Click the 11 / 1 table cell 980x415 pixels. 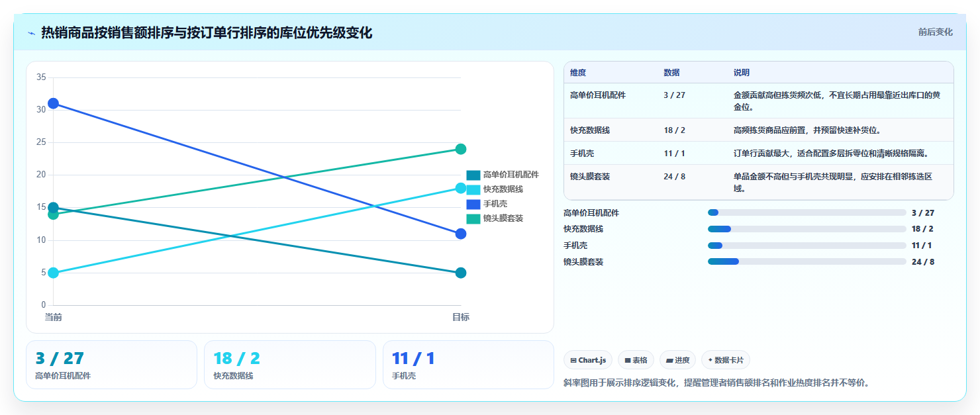674,154
